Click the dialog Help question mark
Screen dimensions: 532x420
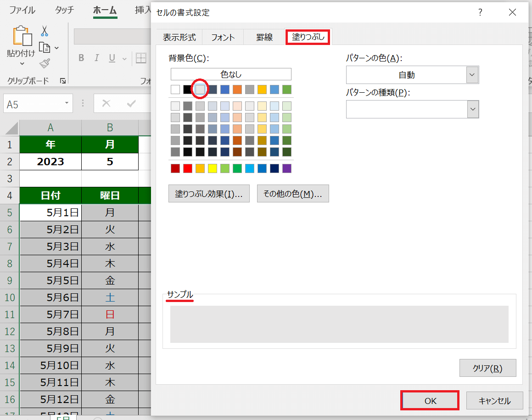click(480, 12)
